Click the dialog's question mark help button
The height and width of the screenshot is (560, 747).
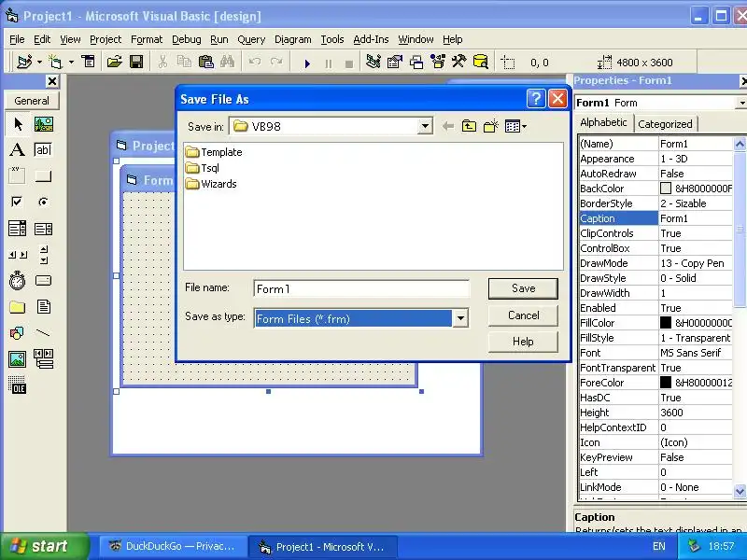(536, 99)
